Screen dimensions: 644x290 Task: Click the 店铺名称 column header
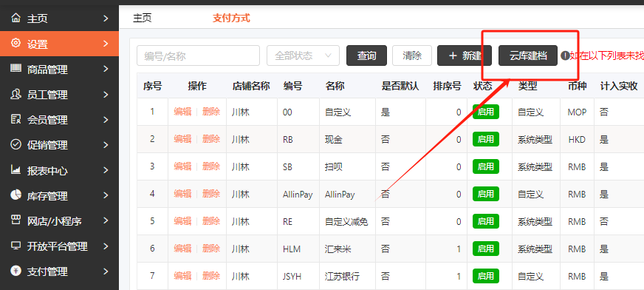251,86
